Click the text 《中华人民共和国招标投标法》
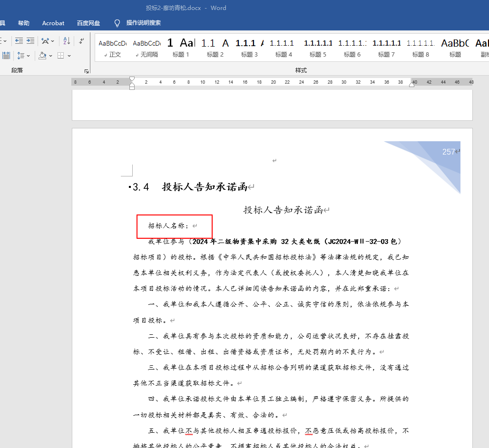 point(267,257)
